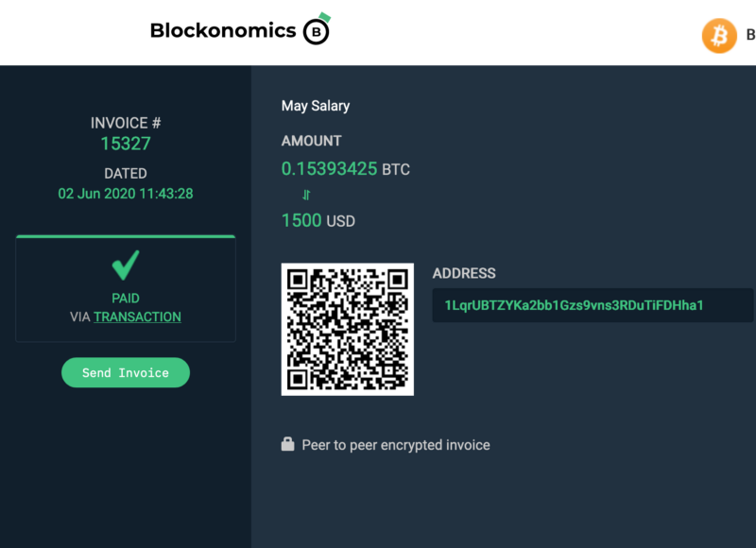Click the Blockonomics circular B logo icon
Viewport: 756px width, 548px height.
pyautogui.click(x=317, y=29)
